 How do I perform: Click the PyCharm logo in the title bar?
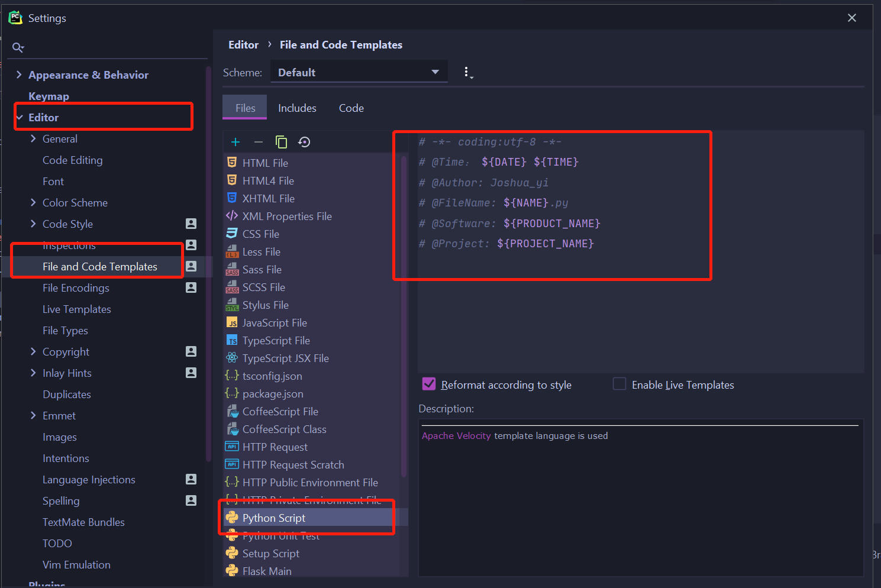15,18
